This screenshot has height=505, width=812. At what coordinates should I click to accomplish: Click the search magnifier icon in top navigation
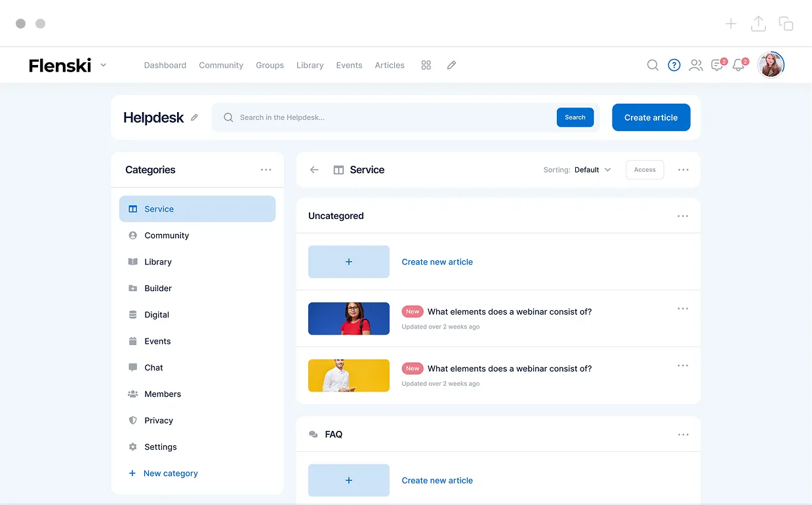click(653, 65)
